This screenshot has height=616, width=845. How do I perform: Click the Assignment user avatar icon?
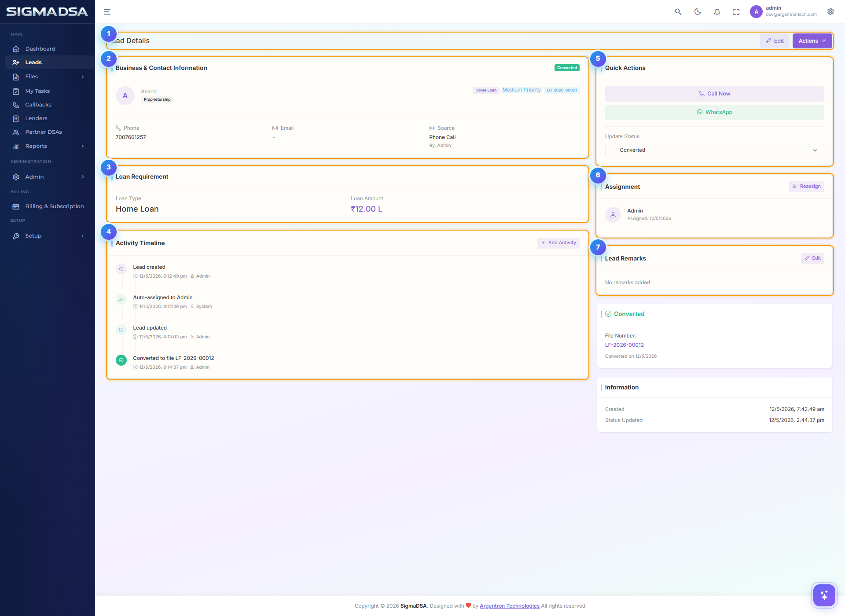point(613,215)
